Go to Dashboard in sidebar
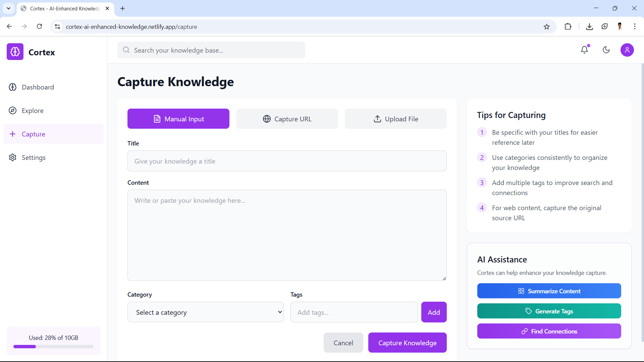The image size is (644, 362). click(38, 87)
